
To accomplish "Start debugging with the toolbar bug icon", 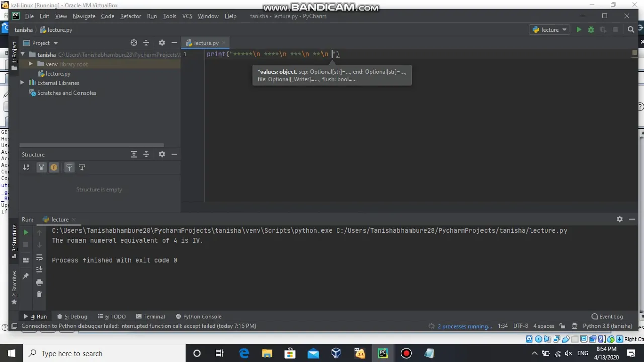I will [591, 30].
